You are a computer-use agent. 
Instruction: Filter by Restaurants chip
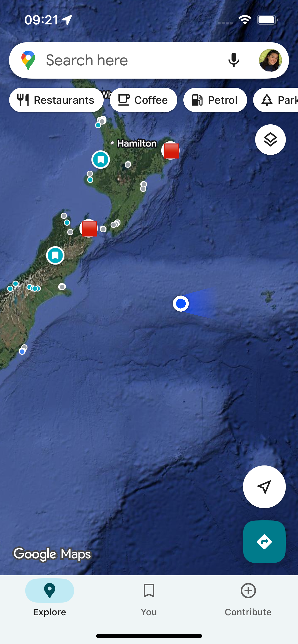pos(56,100)
